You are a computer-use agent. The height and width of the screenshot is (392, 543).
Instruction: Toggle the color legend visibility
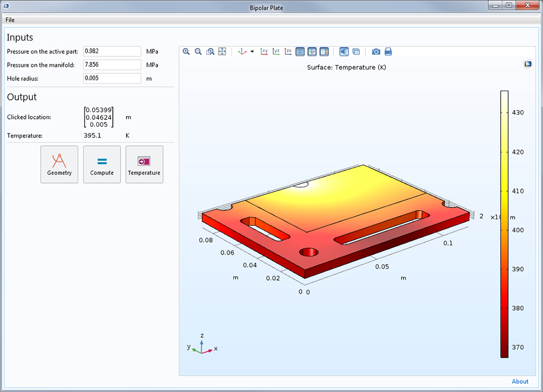click(x=324, y=52)
